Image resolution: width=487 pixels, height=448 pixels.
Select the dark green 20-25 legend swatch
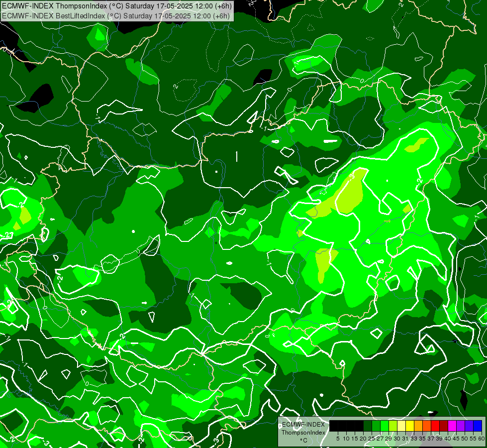[368, 426]
